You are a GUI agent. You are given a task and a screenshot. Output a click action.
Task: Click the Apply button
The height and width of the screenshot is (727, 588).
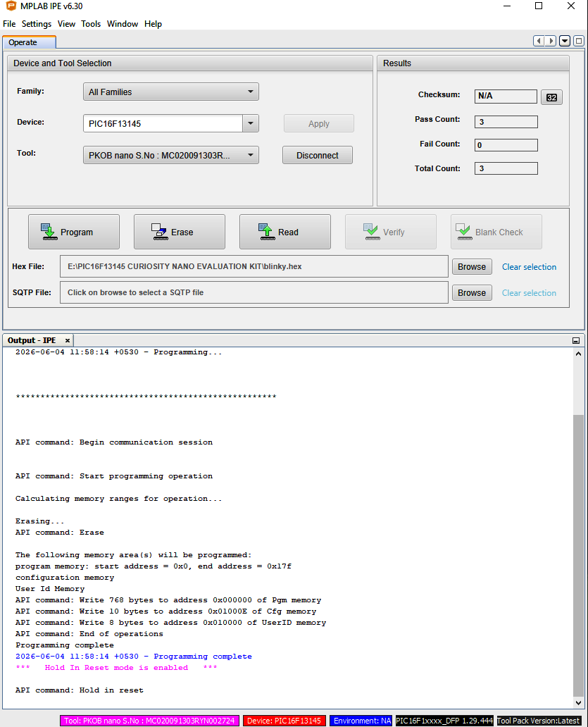[319, 123]
